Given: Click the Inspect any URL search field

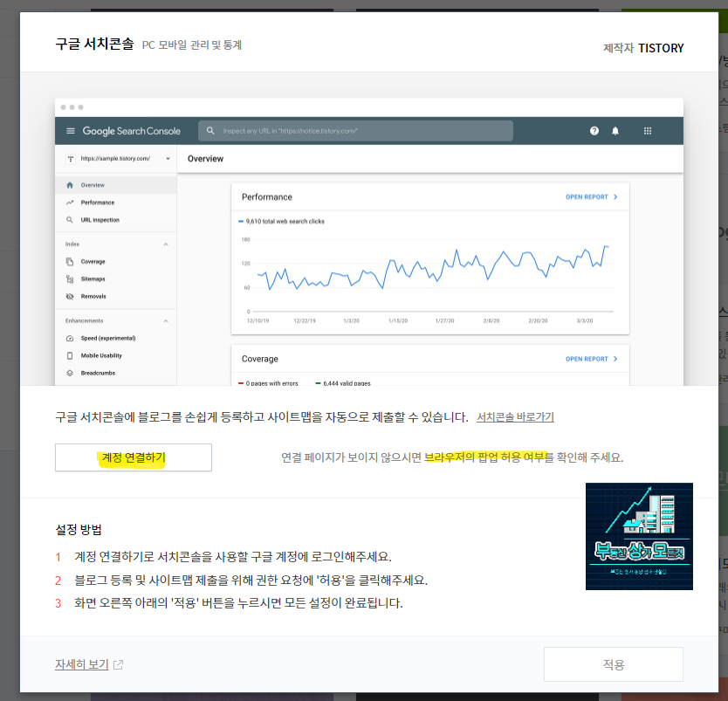Looking at the screenshot, I should 355,131.
